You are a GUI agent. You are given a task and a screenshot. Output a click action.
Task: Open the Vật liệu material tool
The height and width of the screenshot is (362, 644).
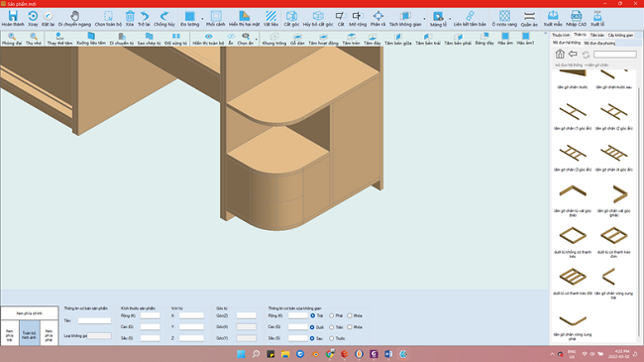pyautogui.click(x=270, y=16)
